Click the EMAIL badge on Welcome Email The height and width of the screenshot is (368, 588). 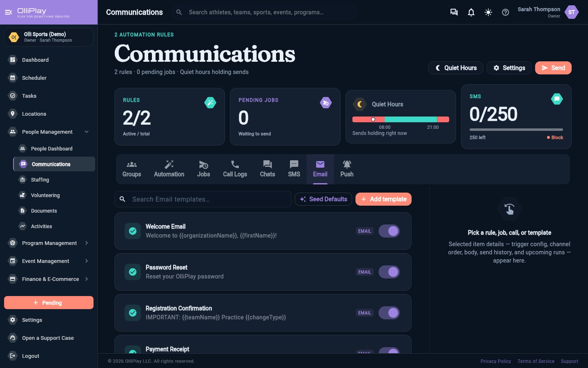click(x=365, y=231)
